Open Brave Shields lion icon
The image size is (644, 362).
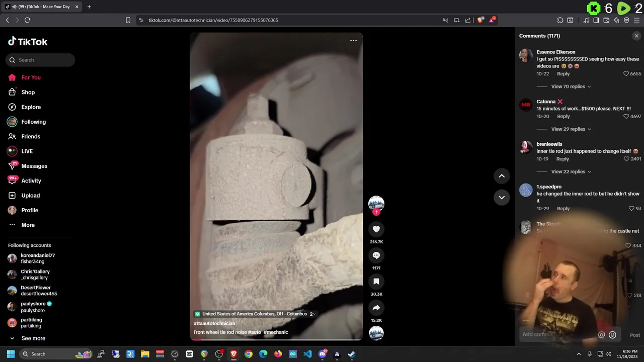click(480, 20)
